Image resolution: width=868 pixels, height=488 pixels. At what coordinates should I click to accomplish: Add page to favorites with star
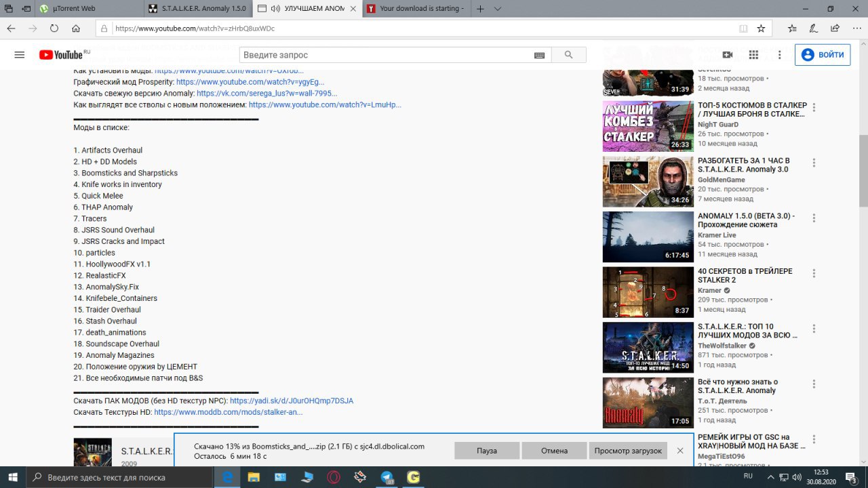point(761,28)
